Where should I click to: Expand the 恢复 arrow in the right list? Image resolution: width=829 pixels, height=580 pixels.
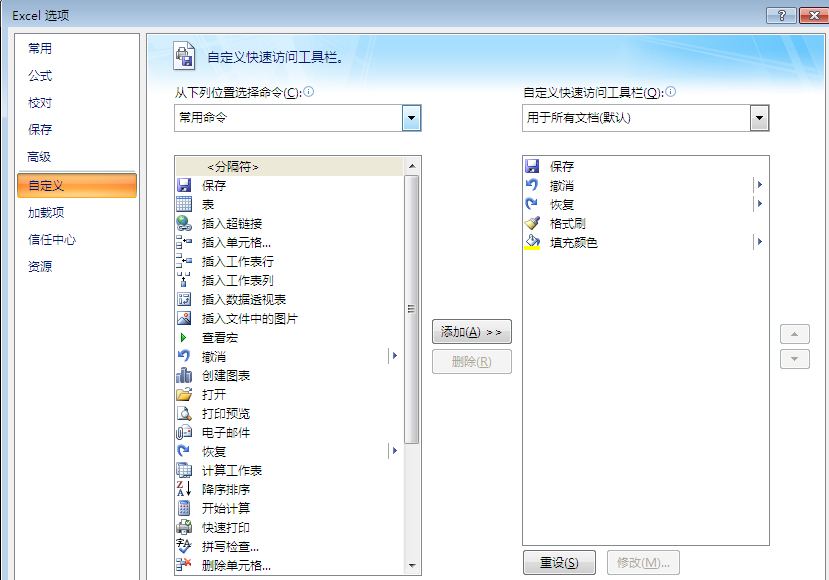coord(760,204)
